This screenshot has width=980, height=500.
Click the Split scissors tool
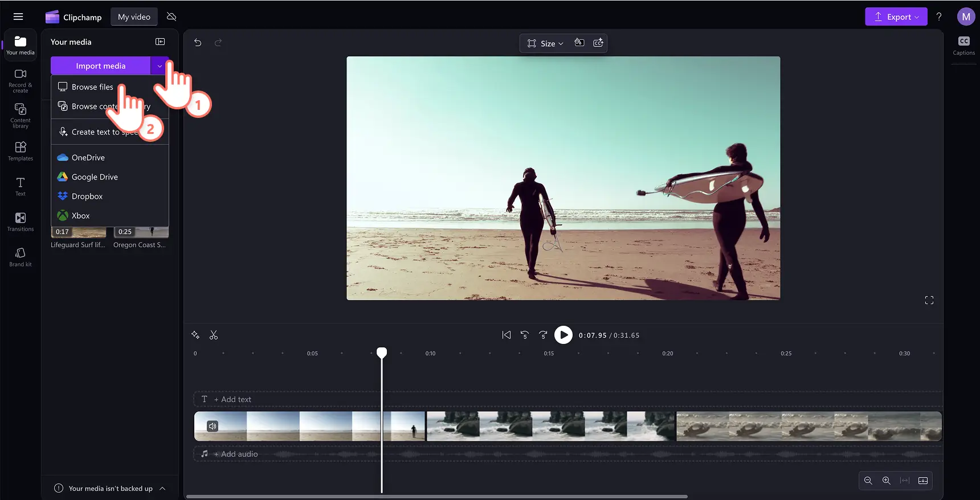(214, 335)
